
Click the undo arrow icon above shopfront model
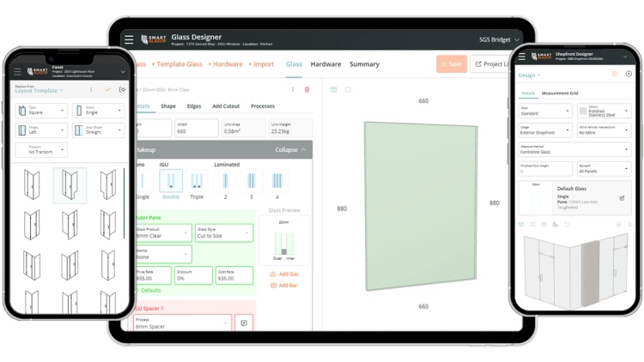(567, 225)
